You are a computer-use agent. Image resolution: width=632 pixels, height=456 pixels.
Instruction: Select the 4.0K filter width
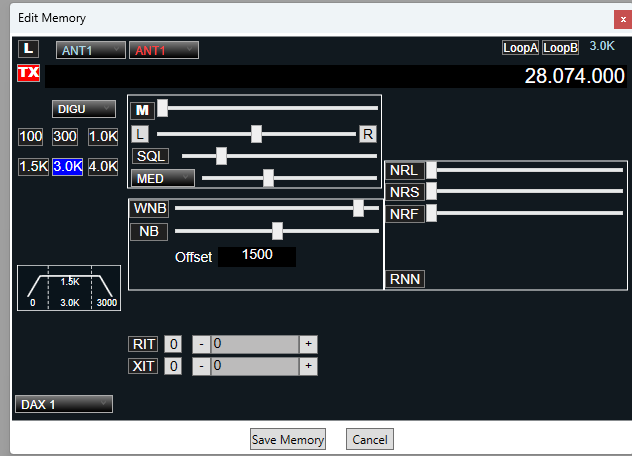[x=103, y=167]
